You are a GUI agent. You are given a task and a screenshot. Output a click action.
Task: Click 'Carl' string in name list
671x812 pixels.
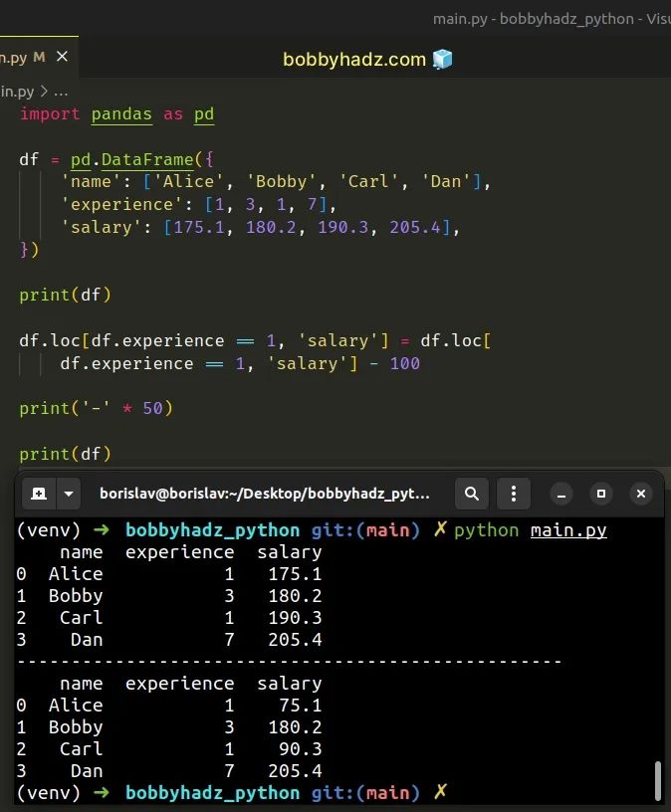pyautogui.click(x=369, y=182)
